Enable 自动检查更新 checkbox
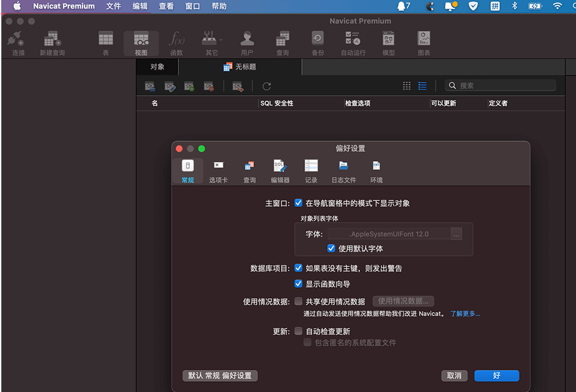The image size is (576, 392). tap(299, 331)
